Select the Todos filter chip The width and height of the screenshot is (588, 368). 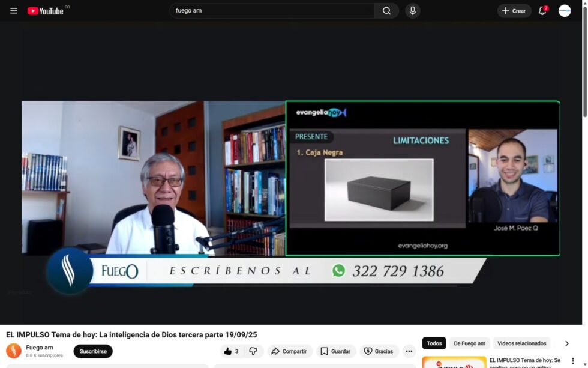(434, 343)
